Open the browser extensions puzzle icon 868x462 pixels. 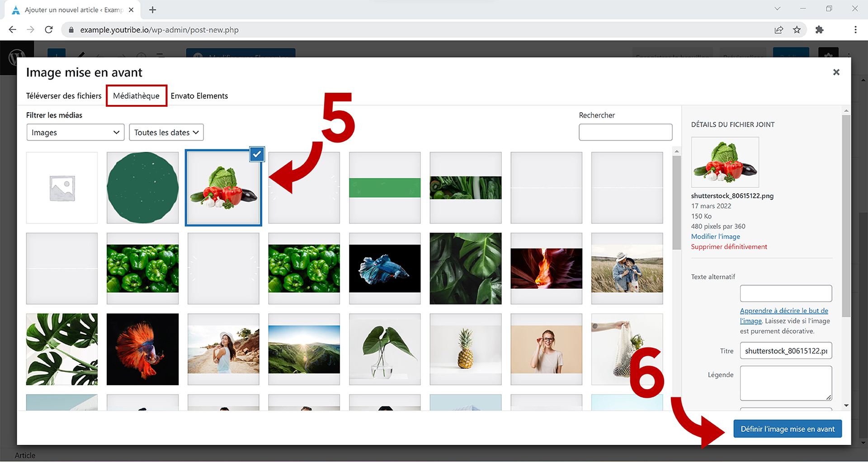pos(819,30)
